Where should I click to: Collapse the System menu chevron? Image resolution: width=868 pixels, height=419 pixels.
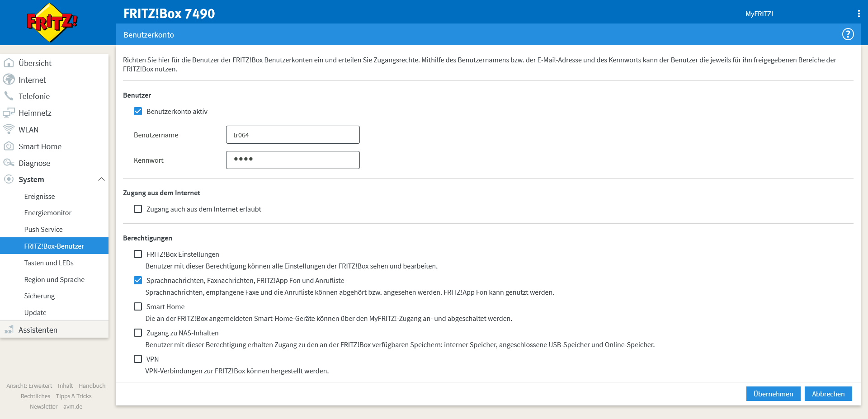click(x=101, y=179)
